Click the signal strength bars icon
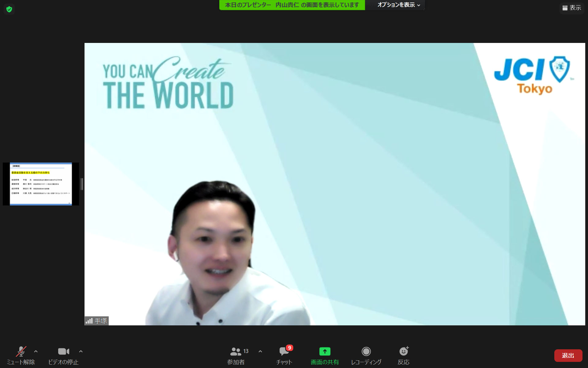 pos(89,321)
